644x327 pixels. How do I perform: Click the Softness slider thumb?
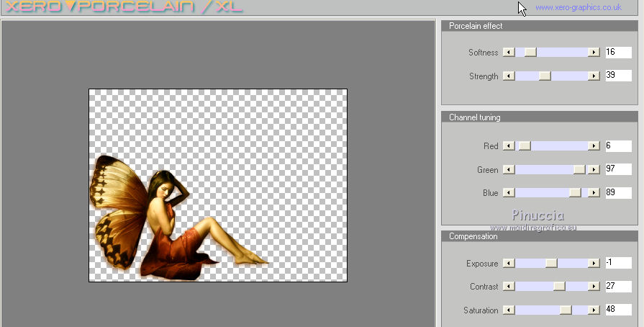(x=530, y=53)
